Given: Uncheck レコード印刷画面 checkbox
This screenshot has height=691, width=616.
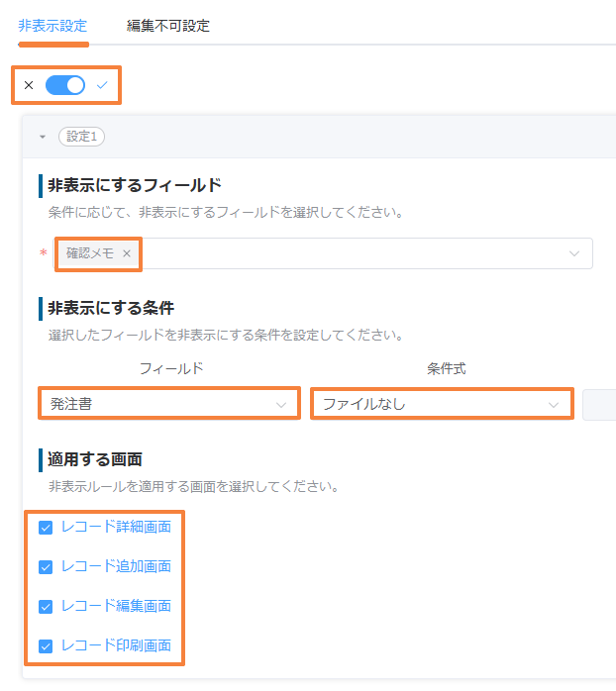Looking at the screenshot, I should [46, 646].
